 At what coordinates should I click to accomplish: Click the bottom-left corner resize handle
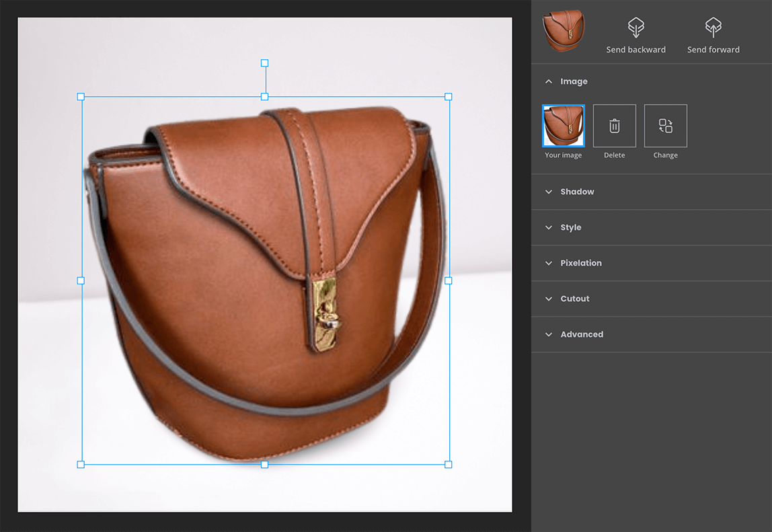81,464
